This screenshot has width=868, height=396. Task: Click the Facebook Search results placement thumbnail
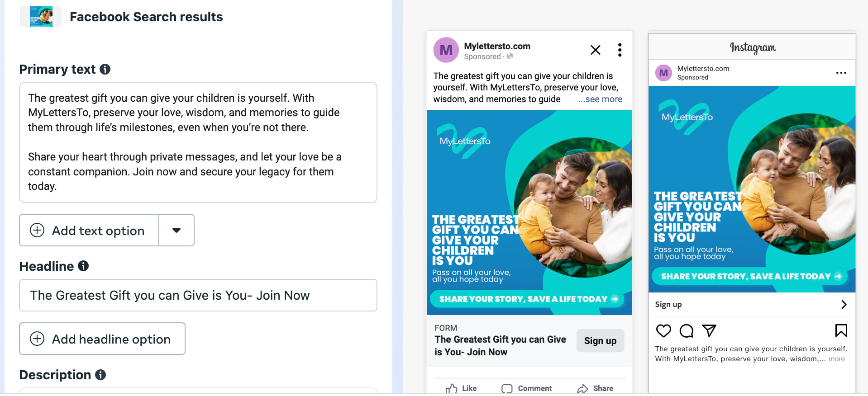click(x=41, y=17)
